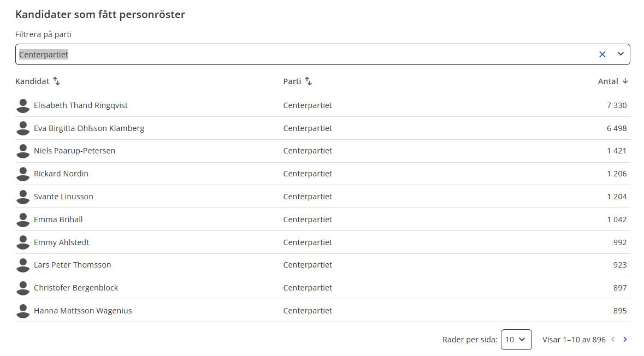Select the Christofer Bergenblock row
This screenshot has height=356, width=644.
click(322, 288)
